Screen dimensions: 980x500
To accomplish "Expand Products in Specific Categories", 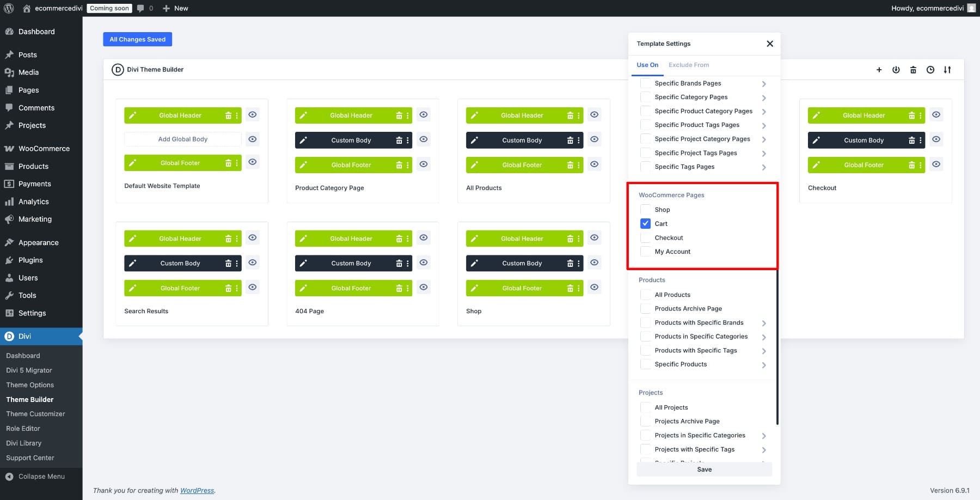I will (764, 337).
